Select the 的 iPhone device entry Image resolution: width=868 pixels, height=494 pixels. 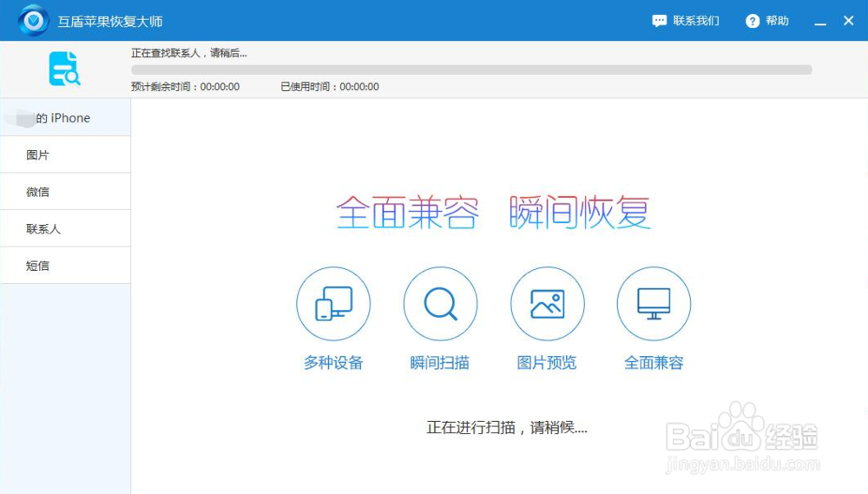pyautogui.click(x=65, y=118)
